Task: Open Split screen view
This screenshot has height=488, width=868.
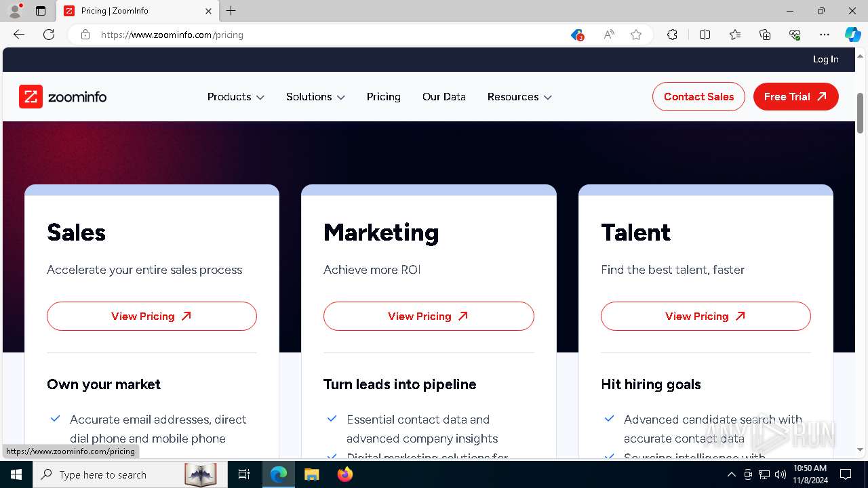Action: (x=705, y=35)
